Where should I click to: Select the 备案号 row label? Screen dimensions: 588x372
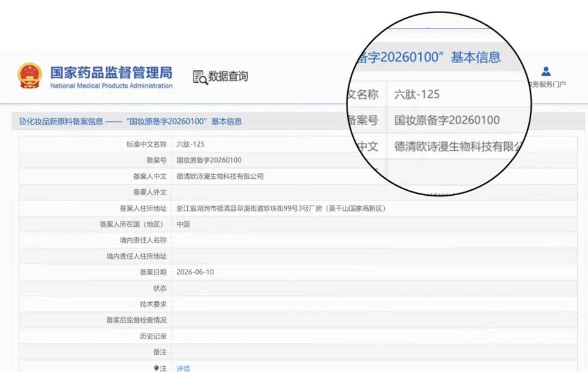coord(156,160)
